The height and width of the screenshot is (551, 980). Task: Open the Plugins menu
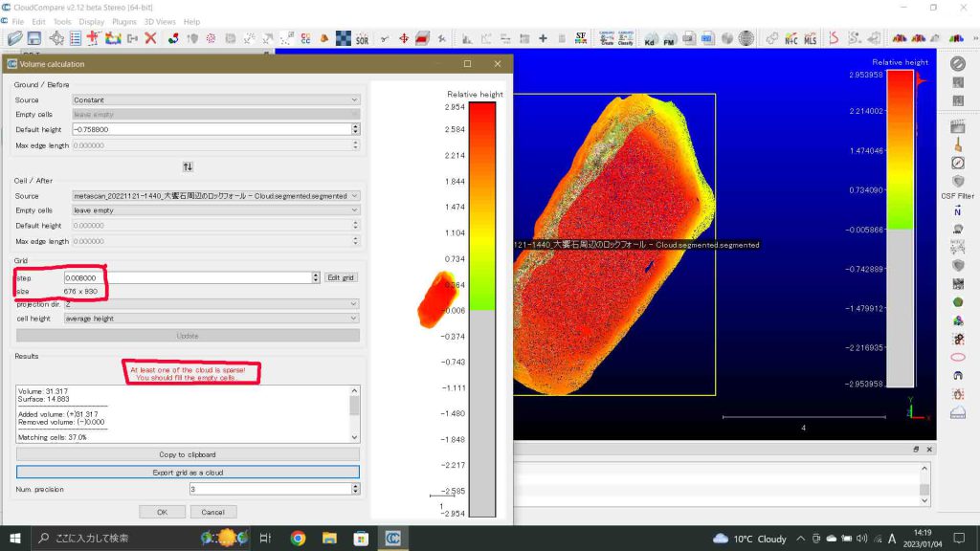click(124, 21)
